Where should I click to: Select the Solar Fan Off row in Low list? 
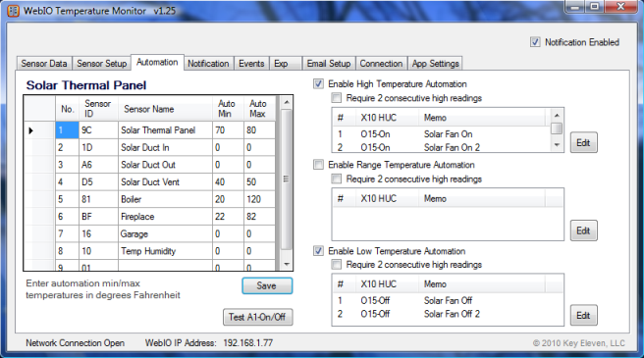click(448, 300)
